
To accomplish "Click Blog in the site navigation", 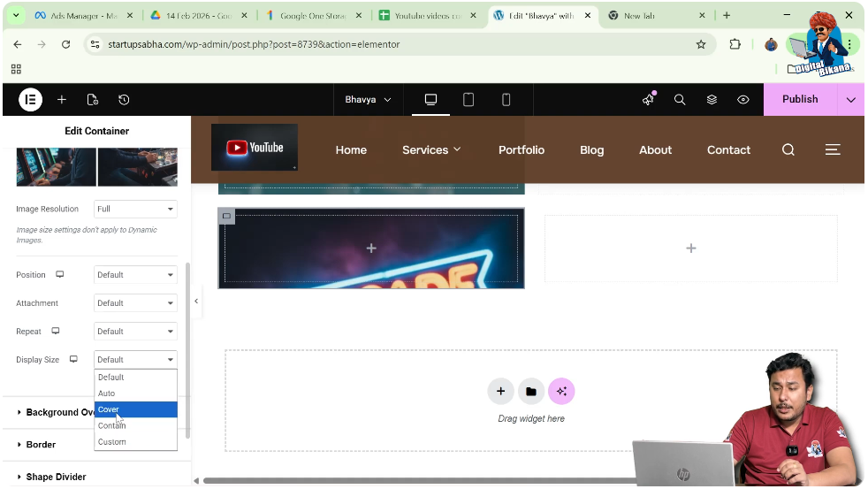I will click(591, 150).
